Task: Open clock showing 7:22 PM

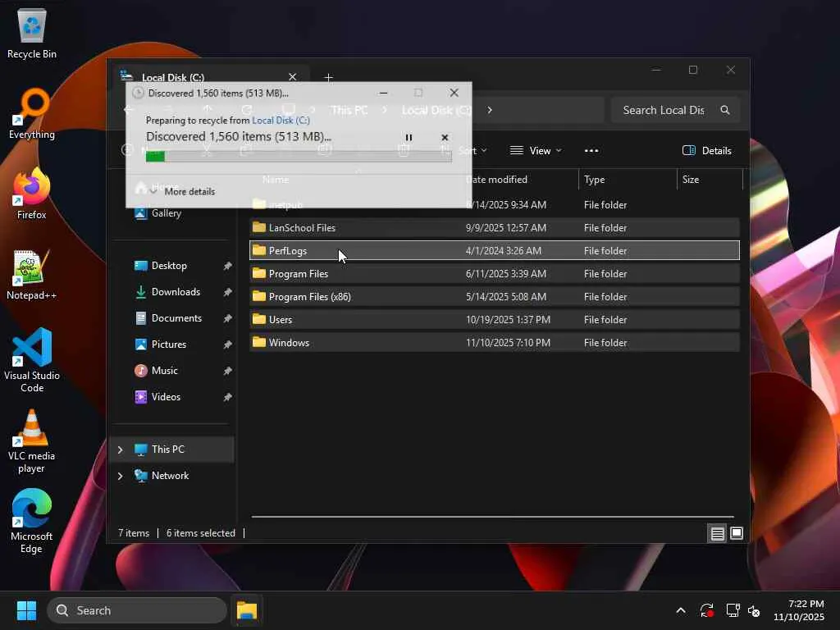Action: tap(799, 610)
